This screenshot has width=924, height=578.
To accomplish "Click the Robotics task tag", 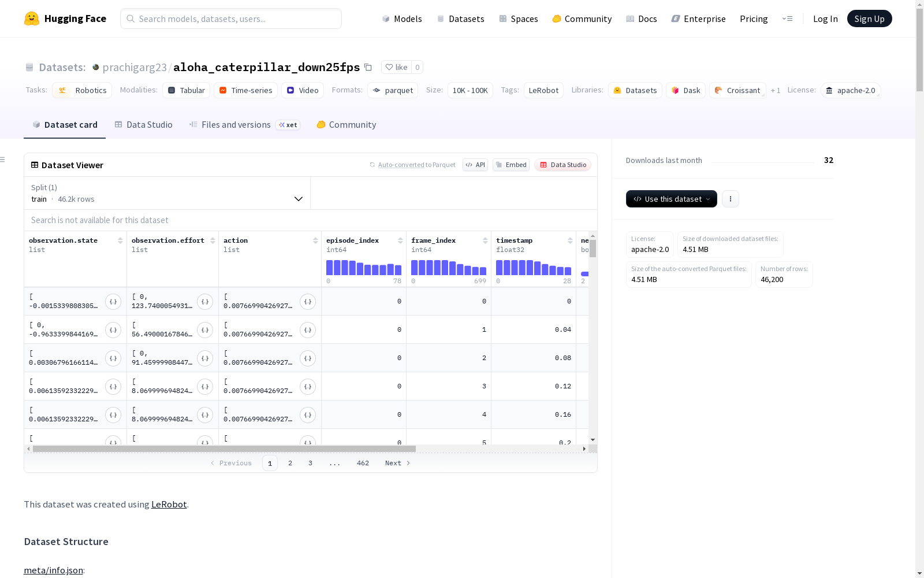I will pyautogui.click(x=82, y=90).
